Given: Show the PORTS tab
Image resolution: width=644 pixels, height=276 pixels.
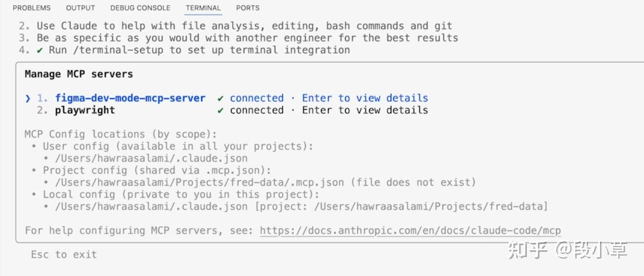Looking at the screenshot, I should [248, 8].
